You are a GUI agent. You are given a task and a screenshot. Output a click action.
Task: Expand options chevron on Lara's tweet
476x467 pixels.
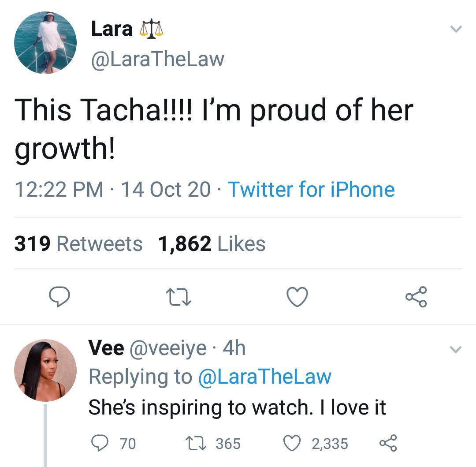(x=456, y=29)
